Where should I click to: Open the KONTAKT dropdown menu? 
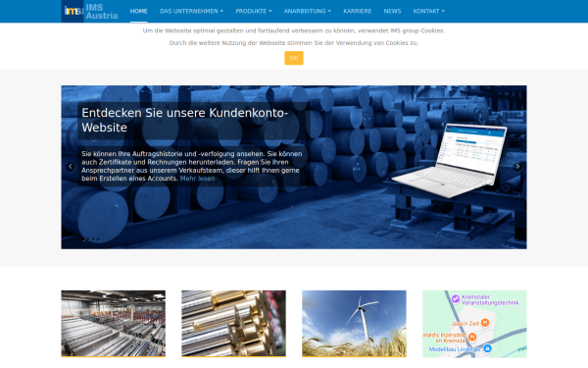pos(428,11)
